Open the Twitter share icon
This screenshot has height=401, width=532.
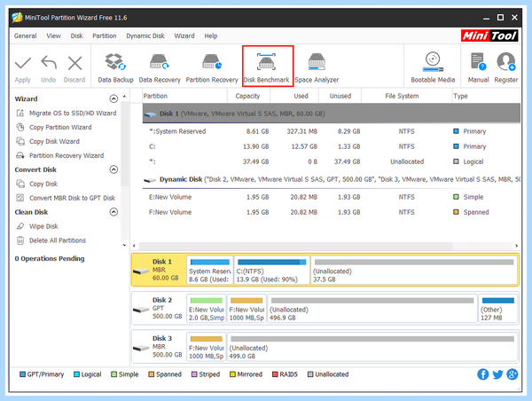pyautogui.click(x=497, y=374)
